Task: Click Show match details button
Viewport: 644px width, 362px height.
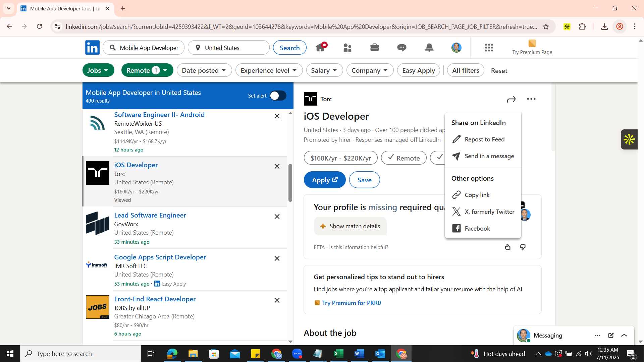Action: 350,226
